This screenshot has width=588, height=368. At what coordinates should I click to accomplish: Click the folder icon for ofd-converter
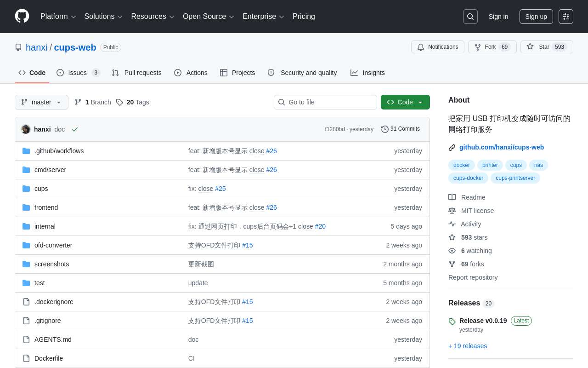click(26, 245)
